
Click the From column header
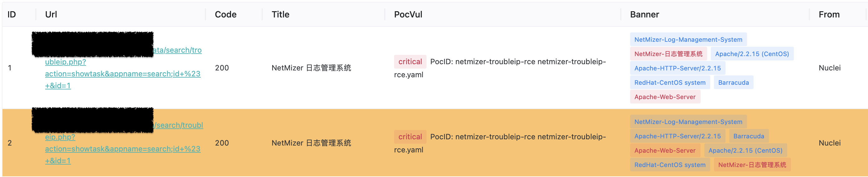pos(829,14)
